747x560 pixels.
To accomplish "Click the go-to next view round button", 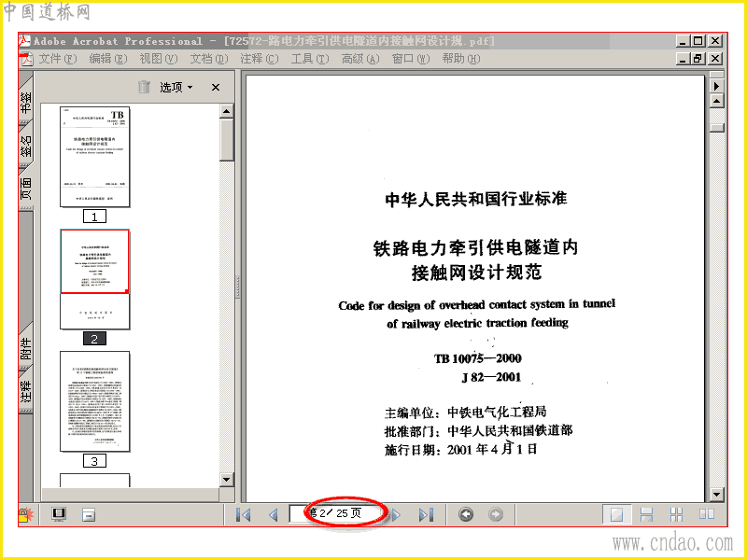I will [x=496, y=515].
